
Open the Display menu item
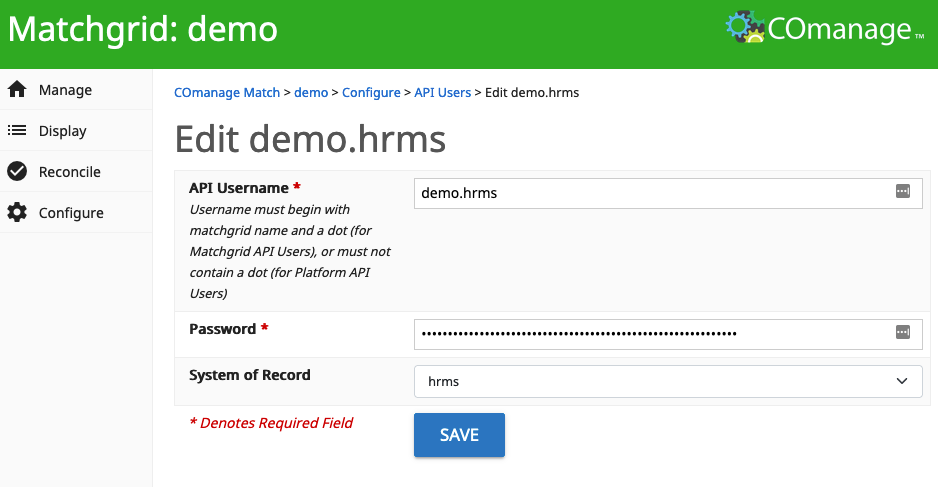pyautogui.click(x=76, y=130)
